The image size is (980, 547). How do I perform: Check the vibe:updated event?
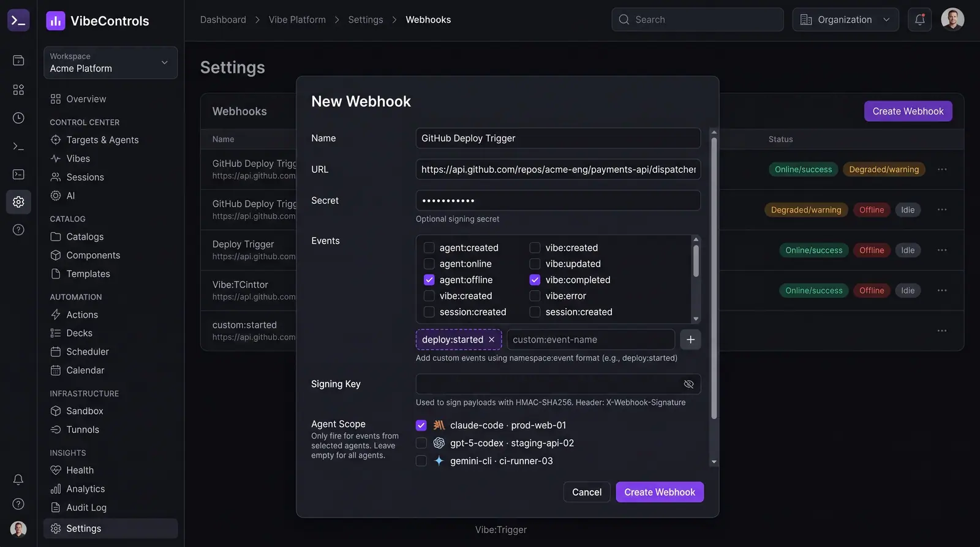535,263
